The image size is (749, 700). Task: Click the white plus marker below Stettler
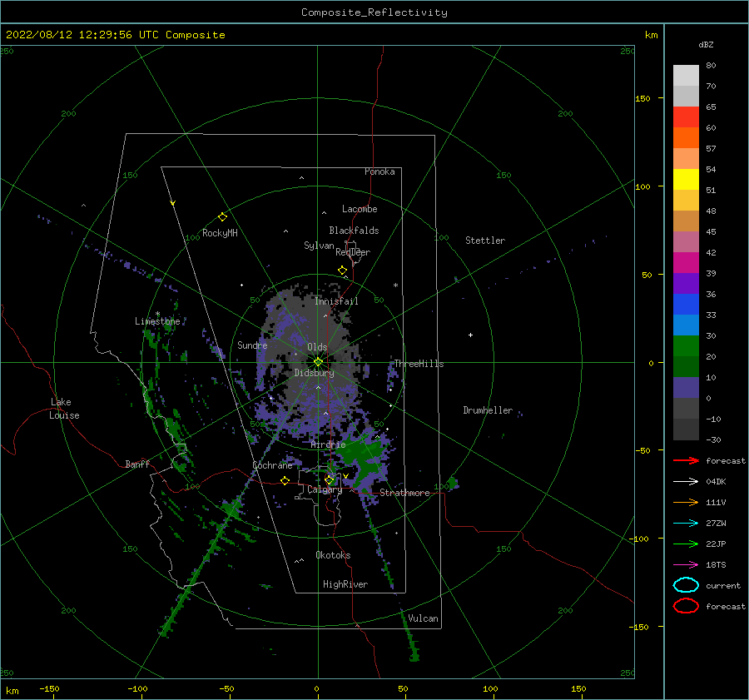470,335
